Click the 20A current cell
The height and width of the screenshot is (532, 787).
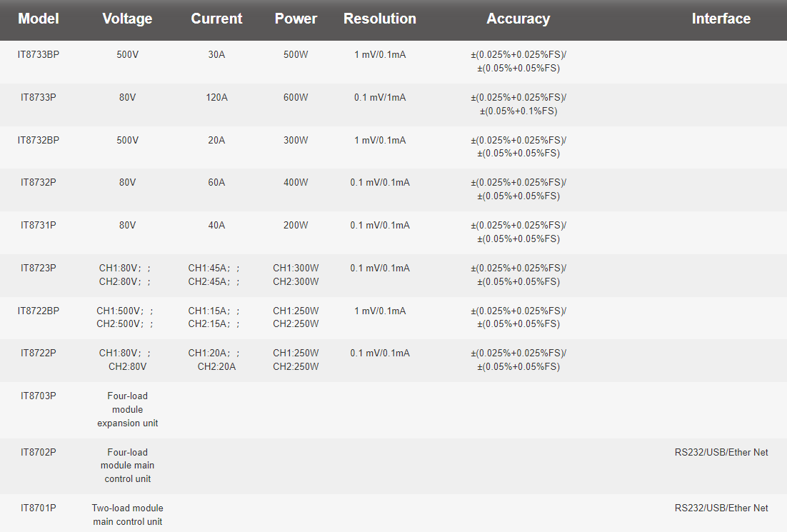[x=217, y=140]
